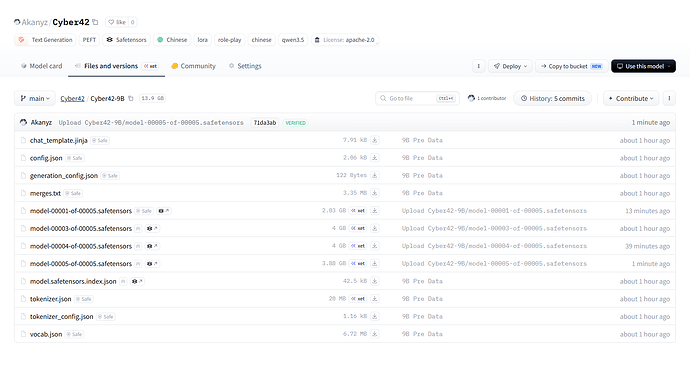Image resolution: width=690 pixels, height=380 pixels.
Task: Inspect tensors of model-00004-of-00005.safetensors
Action: (x=152, y=246)
